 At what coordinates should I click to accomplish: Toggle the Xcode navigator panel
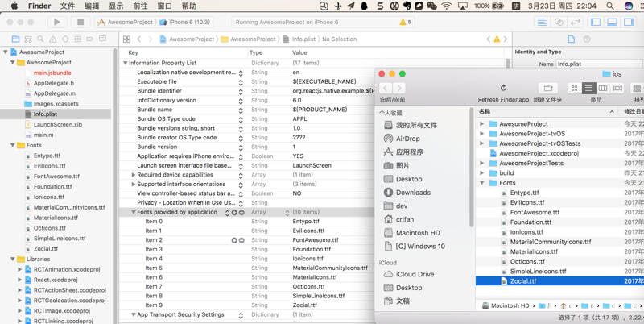pyautogui.click(x=596, y=23)
